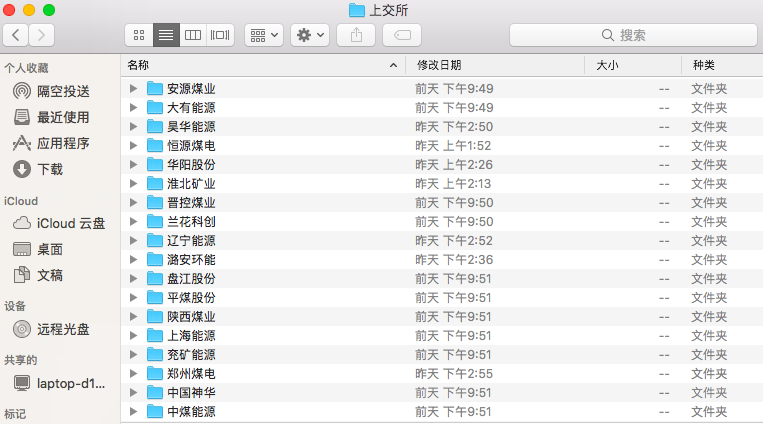The width and height of the screenshot is (763, 424).
Task: Click 文件夹 kind cell of 中国神华
Action: point(709,392)
